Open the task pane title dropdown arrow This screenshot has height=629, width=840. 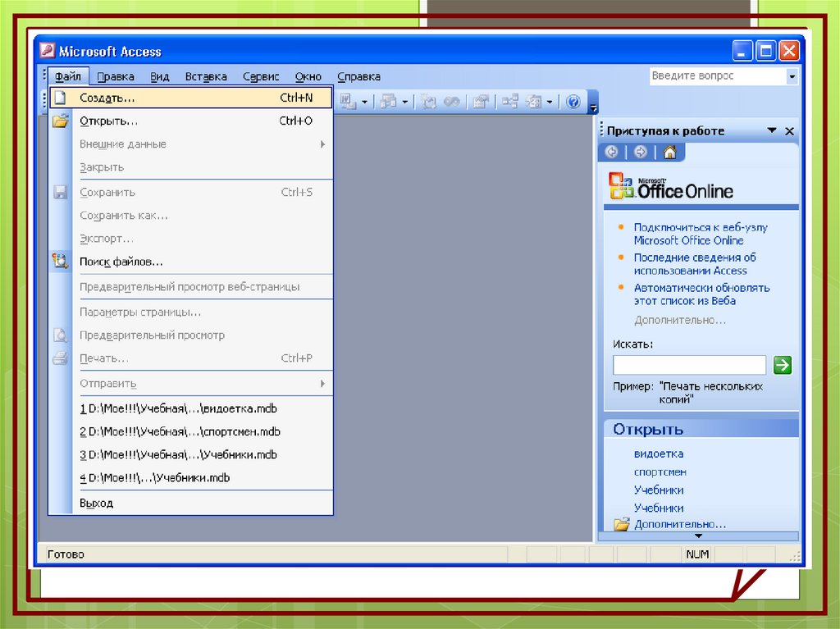tap(772, 130)
